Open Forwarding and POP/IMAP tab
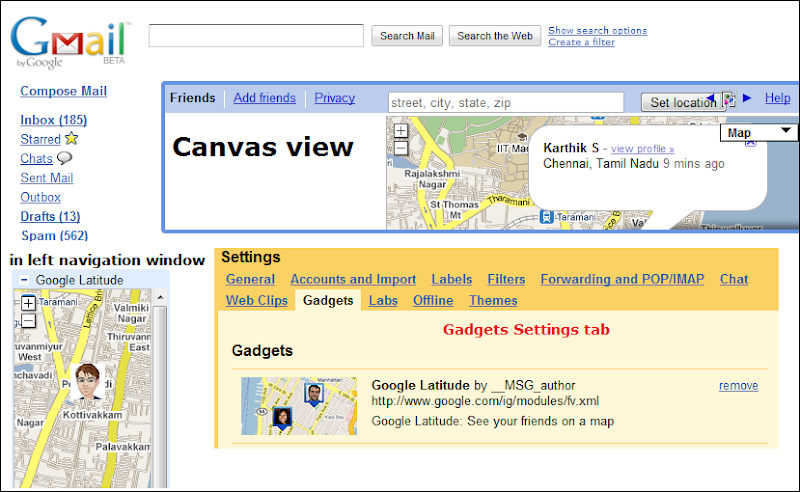The image size is (800, 492). (622, 279)
